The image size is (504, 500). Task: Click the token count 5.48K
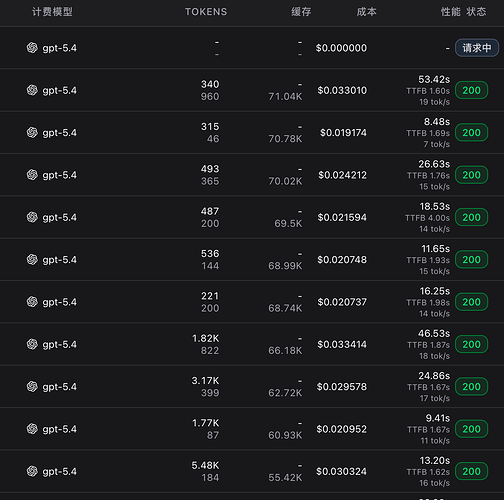coord(205,465)
